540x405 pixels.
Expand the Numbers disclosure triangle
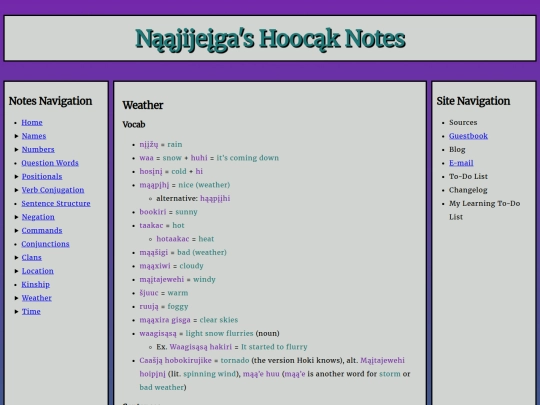16,149
